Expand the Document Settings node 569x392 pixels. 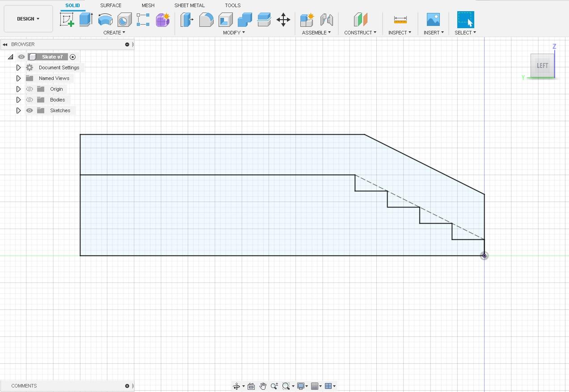(x=18, y=67)
